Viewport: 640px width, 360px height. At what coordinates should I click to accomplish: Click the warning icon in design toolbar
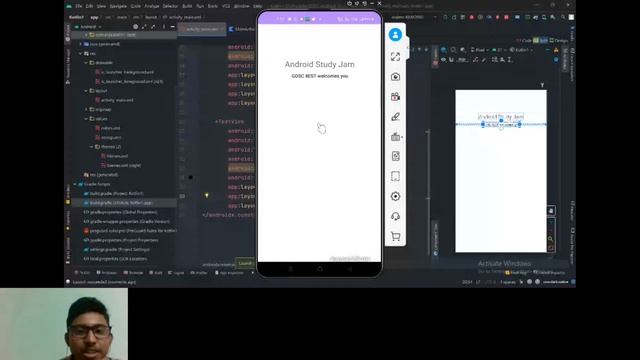(x=556, y=50)
